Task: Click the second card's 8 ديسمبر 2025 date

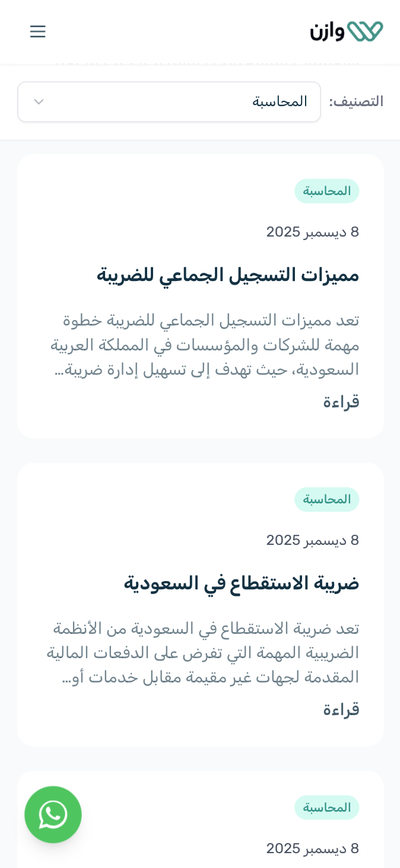Action: pos(313,540)
